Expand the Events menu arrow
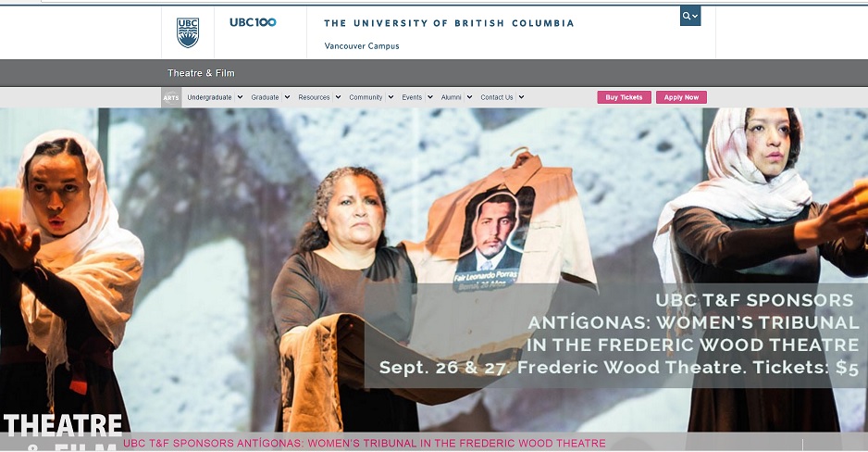Viewport: 868px width, 452px height. (x=430, y=97)
